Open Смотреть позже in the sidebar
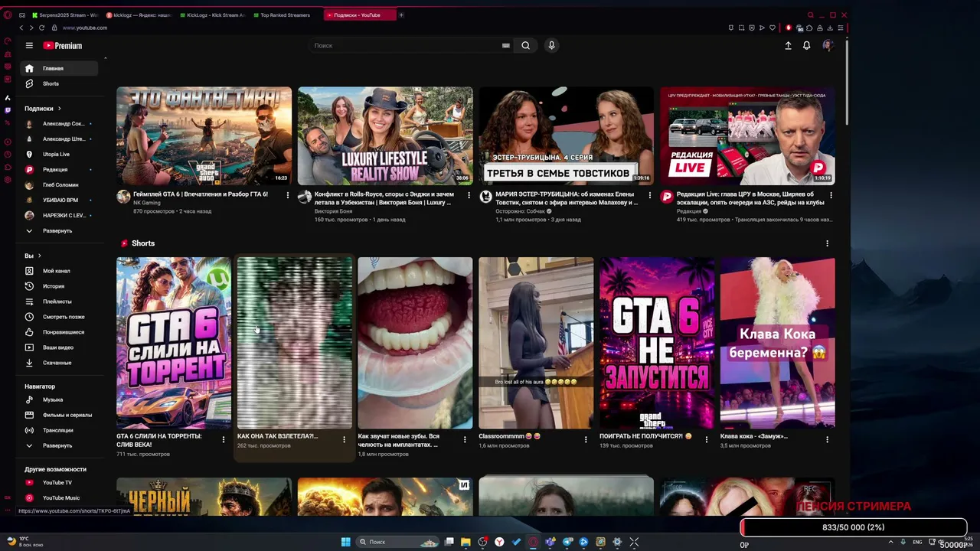 coord(59,317)
